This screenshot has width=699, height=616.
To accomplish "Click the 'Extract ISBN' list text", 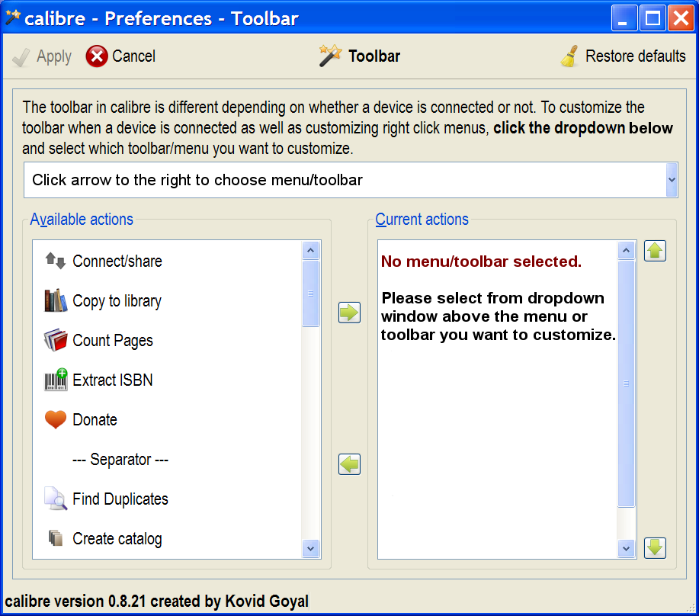I will coord(112,380).
